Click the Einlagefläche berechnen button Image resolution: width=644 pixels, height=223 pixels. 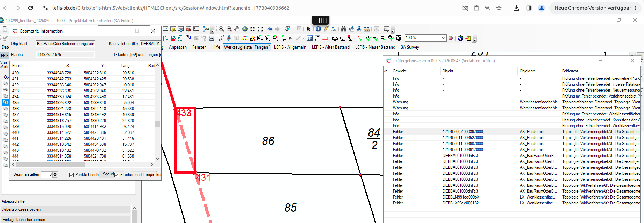pyautogui.click(x=65, y=220)
